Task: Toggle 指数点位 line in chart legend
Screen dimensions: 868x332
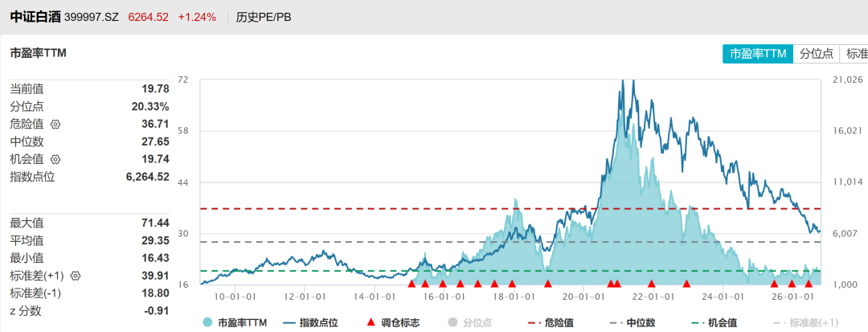Action: point(310,322)
